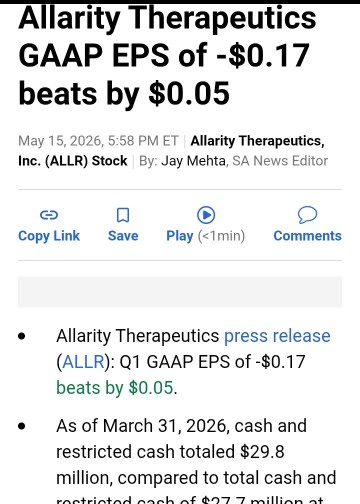The height and width of the screenshot is (504, 360).
Task: Select the 'Save' text label
Action: tap(123, 236)
